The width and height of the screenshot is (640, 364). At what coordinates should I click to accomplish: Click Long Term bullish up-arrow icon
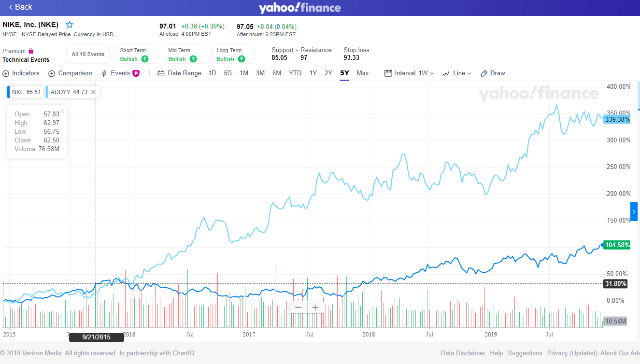coord(242,59)
